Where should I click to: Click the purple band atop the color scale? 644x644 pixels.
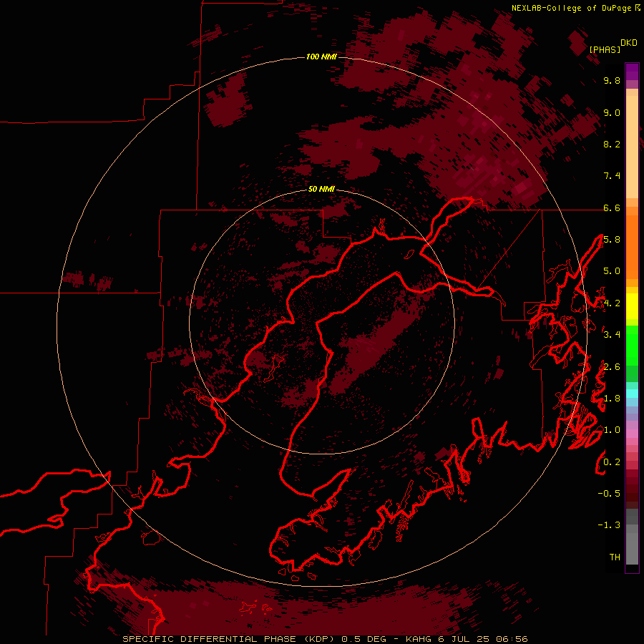click(632, 72)
